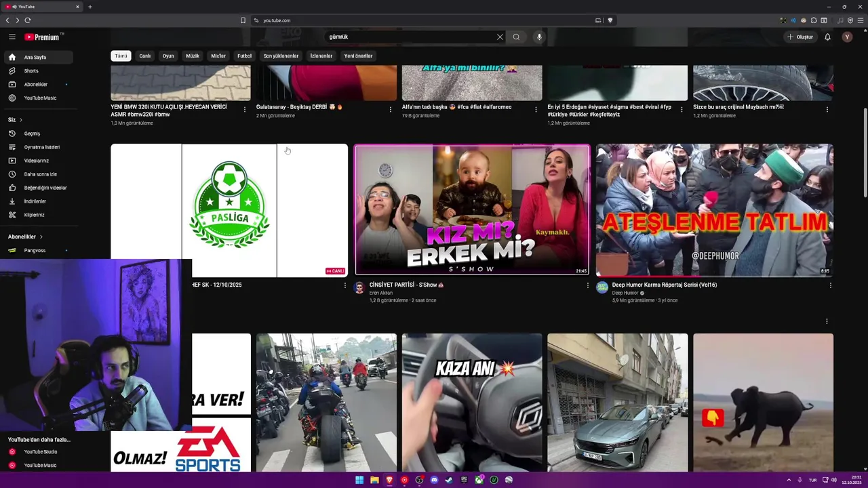
Task: Select the Futbol filter chip
Action: 245,56
